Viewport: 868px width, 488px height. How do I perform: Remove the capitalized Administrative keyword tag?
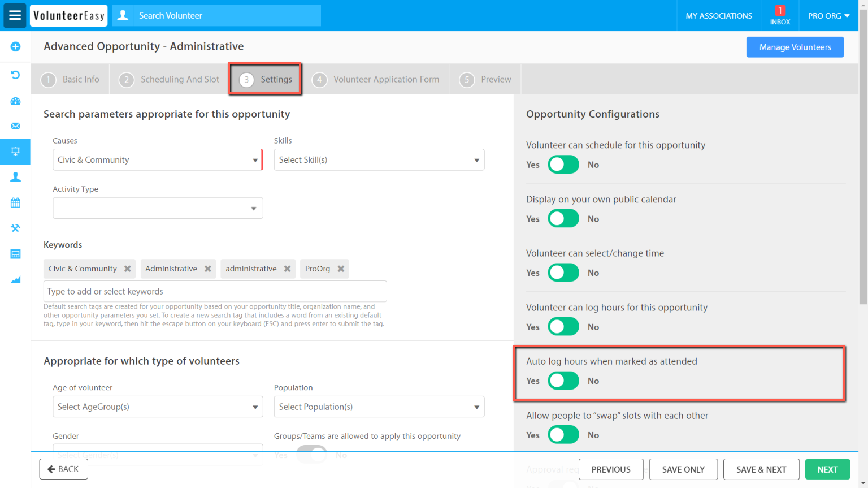click(x=208, y=269)
